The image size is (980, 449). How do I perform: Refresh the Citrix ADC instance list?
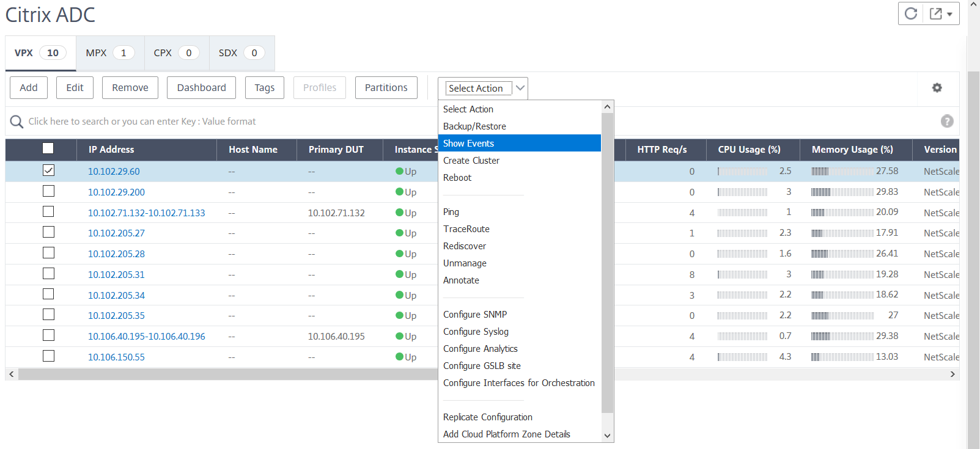[x=910, y=13]
